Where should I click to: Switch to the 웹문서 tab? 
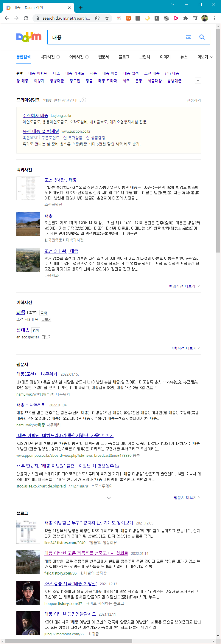(104, 57)
